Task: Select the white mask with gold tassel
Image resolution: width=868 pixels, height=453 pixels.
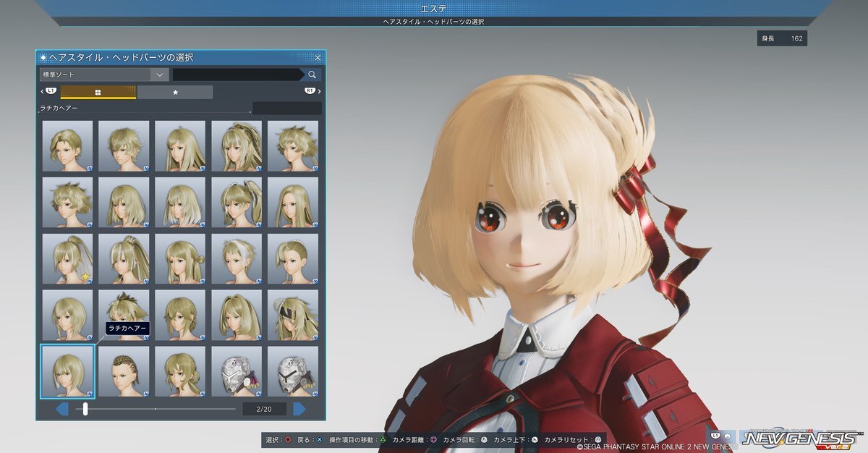Action: [293, 372]
